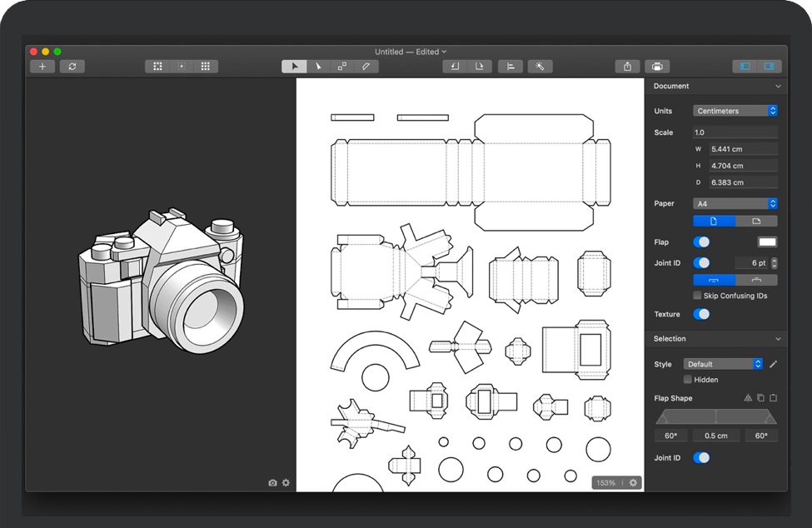Enable the Hidden checkbox

click(688, 380)
